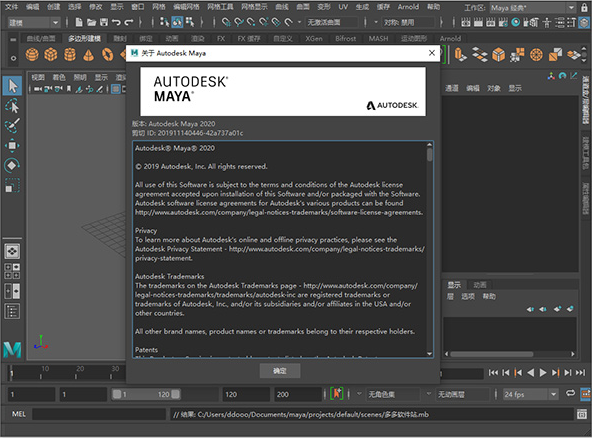Create a polygon cylinder from shelf
Viewport: 592px width, 438px height.
tap(70, 55)
